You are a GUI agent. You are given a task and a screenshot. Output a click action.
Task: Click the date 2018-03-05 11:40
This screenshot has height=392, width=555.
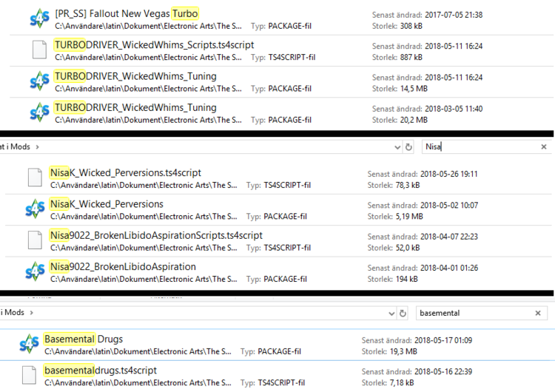click(x=454, y=109)
